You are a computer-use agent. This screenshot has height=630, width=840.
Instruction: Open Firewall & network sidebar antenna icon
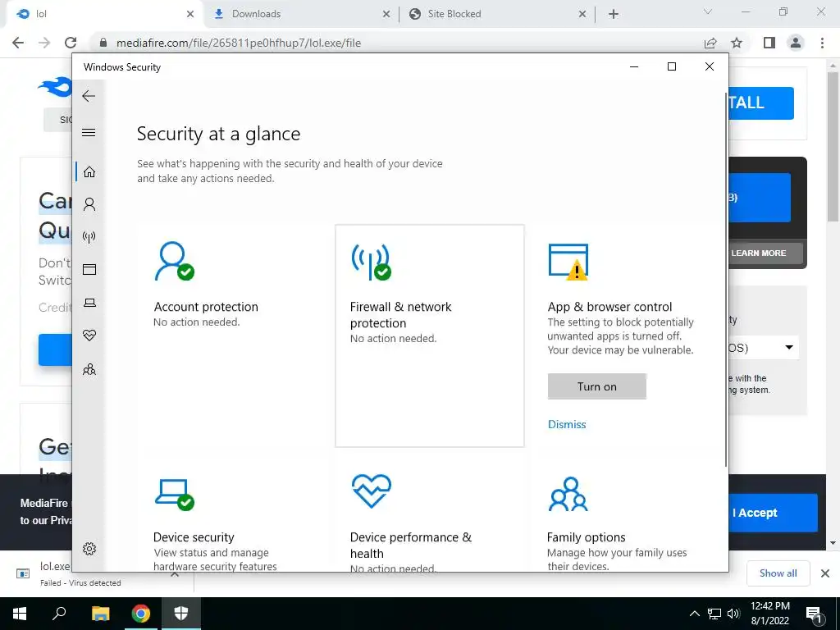click(89, 237)
